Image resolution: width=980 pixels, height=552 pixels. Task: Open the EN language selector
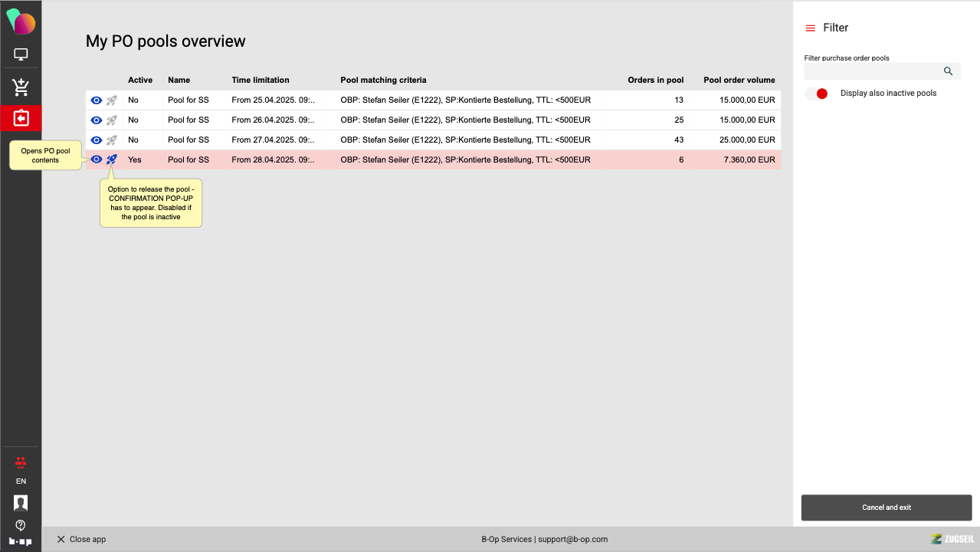coord(21,481)
